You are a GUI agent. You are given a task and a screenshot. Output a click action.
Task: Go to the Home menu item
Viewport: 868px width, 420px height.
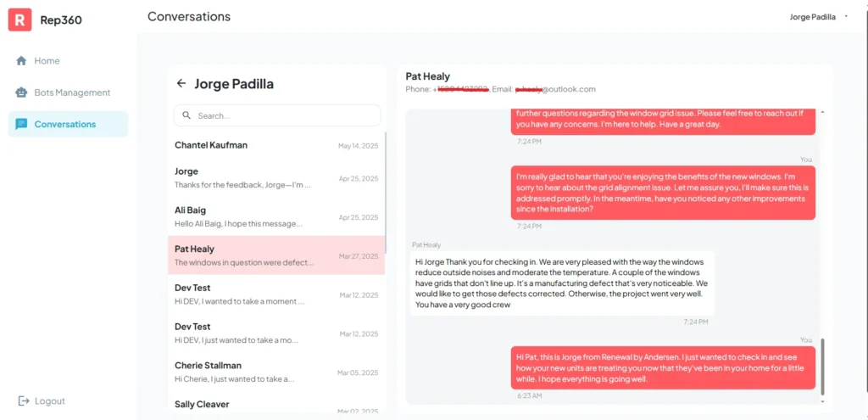[47, 61]
